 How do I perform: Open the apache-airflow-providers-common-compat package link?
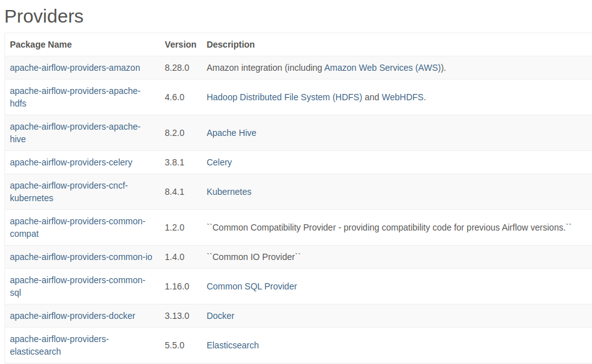[77, 227]
